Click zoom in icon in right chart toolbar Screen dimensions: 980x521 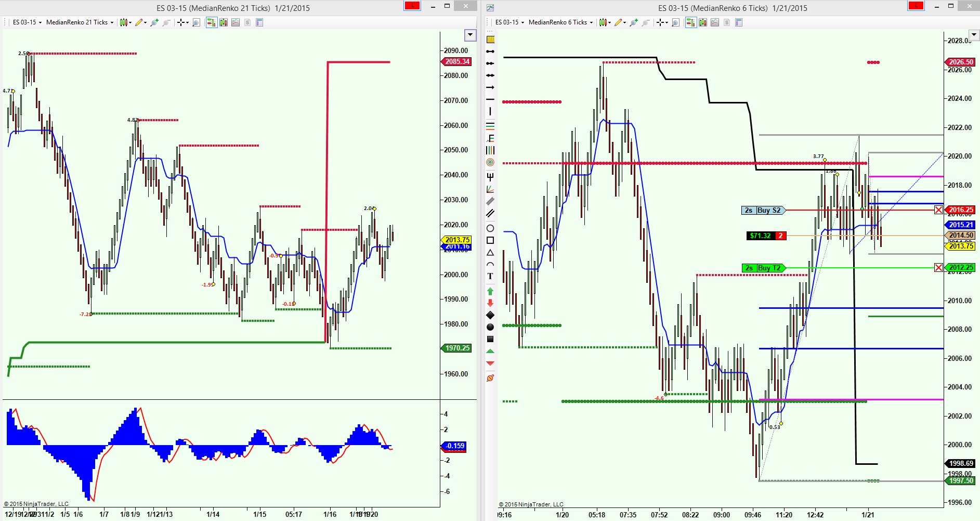point(634,22)
